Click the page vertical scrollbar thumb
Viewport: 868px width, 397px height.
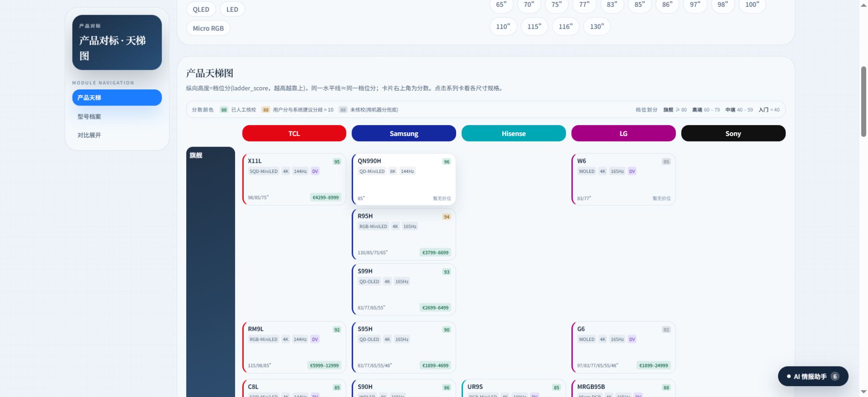pos(863,101)
